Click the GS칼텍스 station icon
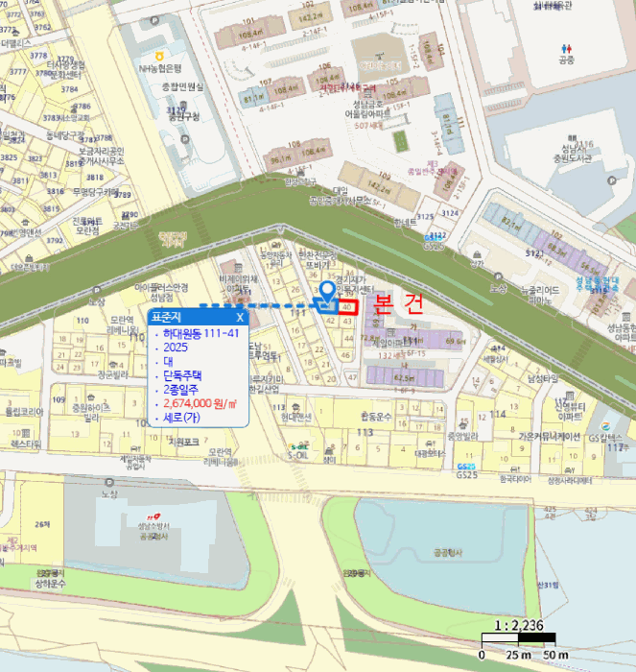Screen dimensions: 636x672 coord(605,426)
